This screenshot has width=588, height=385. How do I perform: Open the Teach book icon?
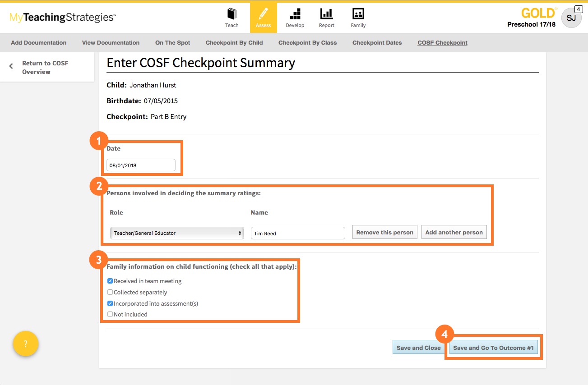[x=231, y=14]
